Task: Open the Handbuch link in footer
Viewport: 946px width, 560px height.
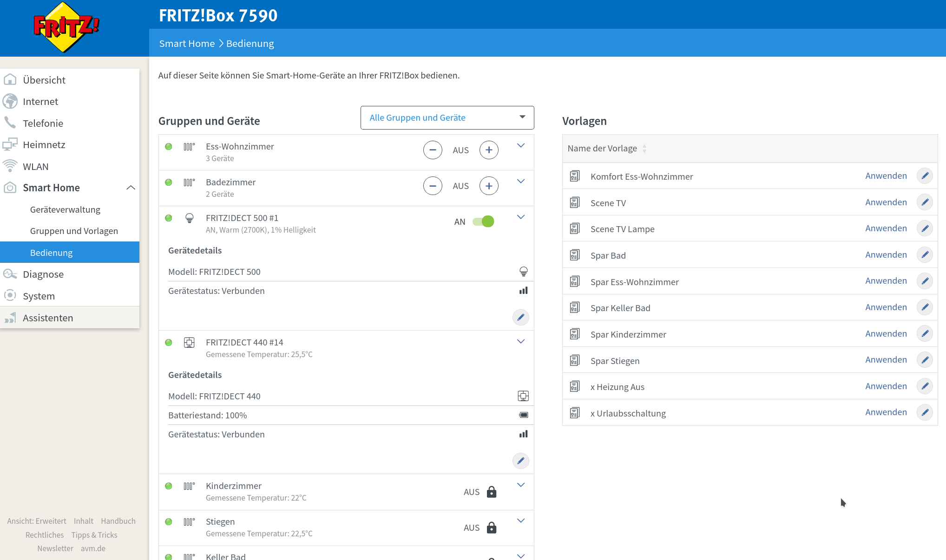Action: point(118,521)
